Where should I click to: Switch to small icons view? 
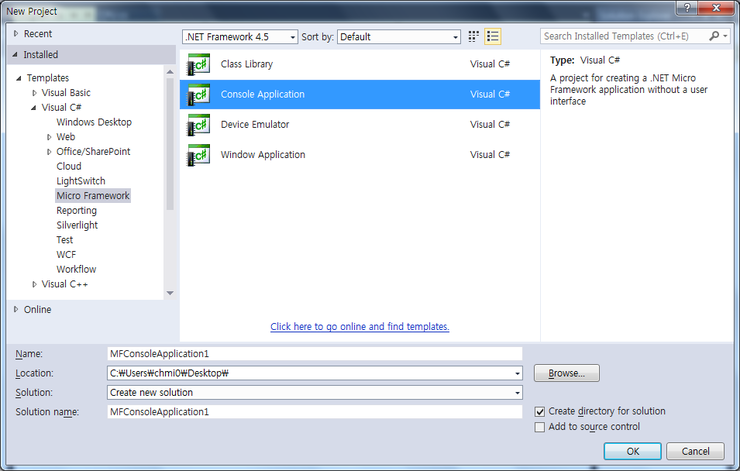pyautogui.click(x=473, y=36)
